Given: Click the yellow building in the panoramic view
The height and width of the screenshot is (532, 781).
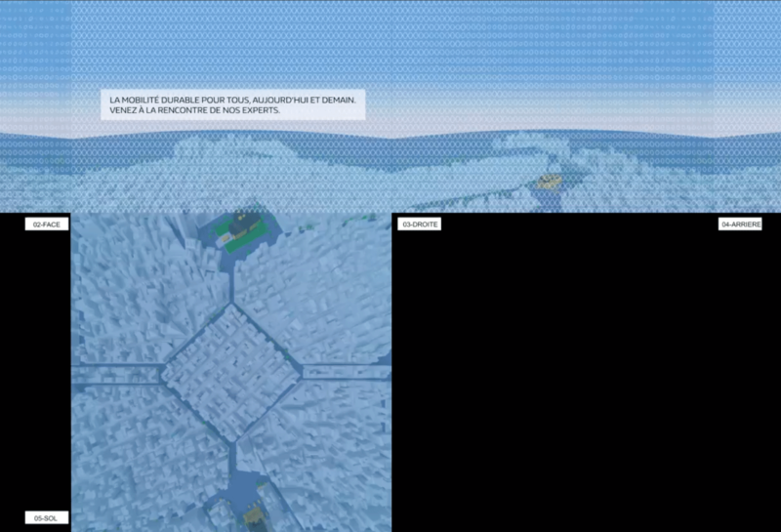Looking at the screenshot, I should click(x=549, y=182).
